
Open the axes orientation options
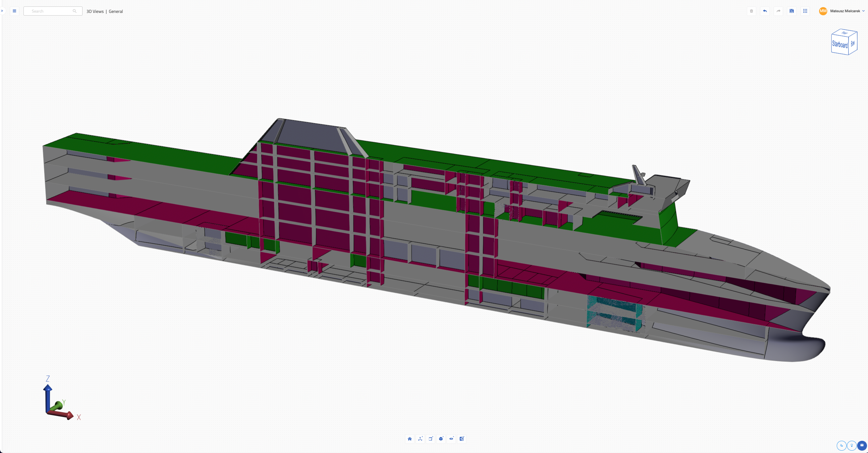[420, 439]
